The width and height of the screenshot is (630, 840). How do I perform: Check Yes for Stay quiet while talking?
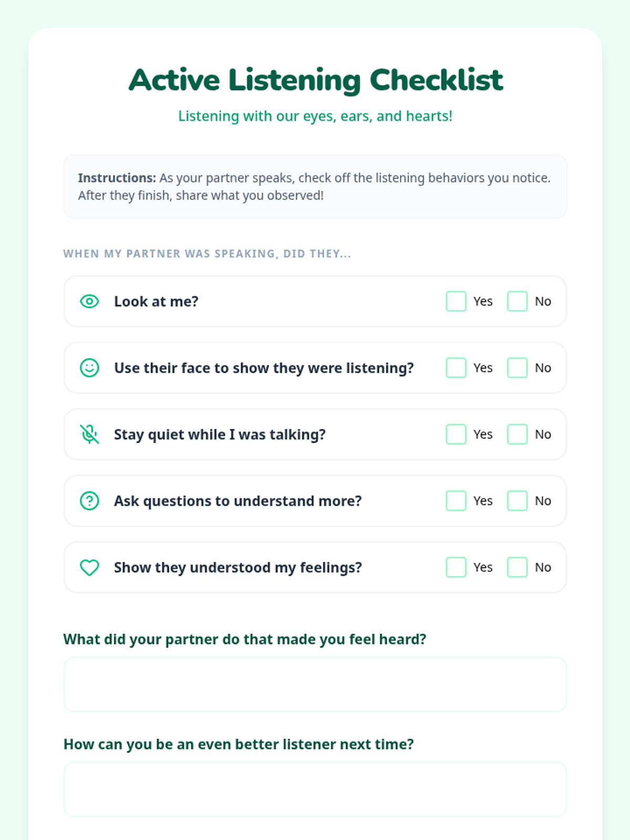(456, 434)
